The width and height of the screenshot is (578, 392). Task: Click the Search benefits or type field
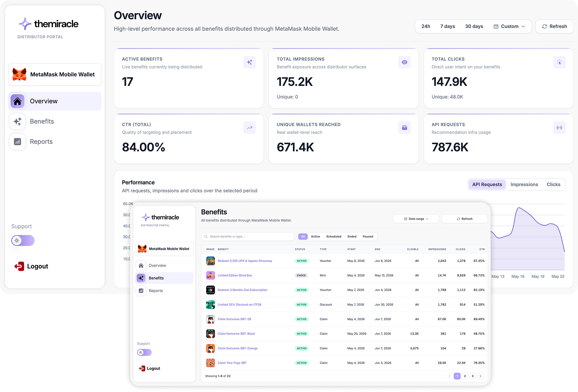(x=248, y=237)
